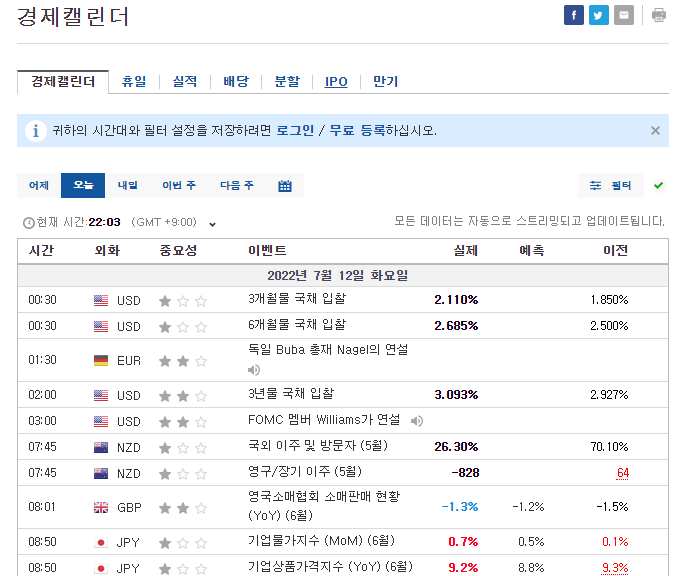Click German flag in EUR row
679x576 pixels.
click(x=101, y=360)
